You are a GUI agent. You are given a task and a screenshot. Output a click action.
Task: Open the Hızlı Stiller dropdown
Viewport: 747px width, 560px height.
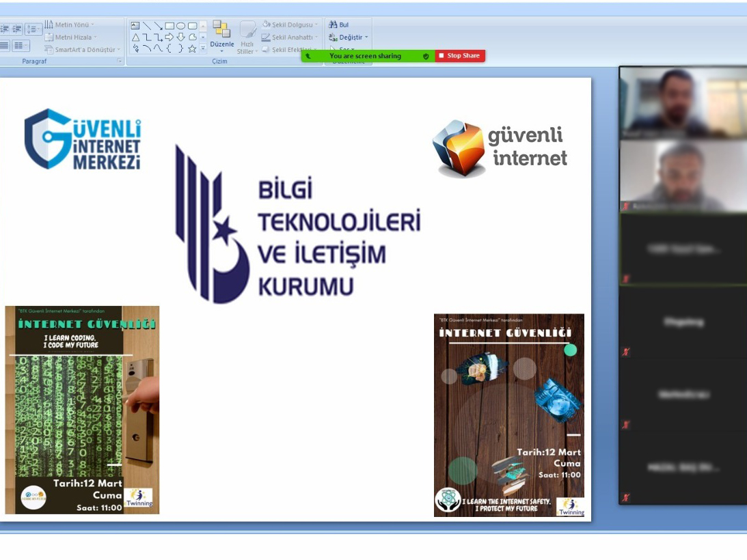coord(247,37)
